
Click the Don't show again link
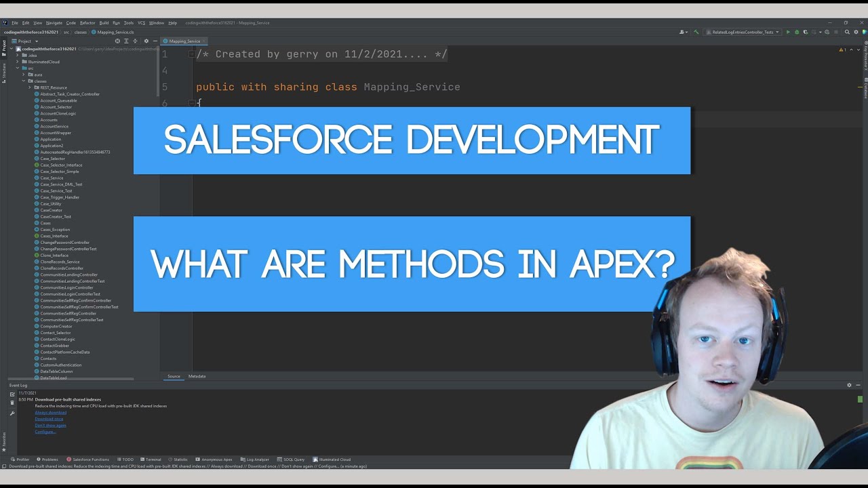[50, 425]
